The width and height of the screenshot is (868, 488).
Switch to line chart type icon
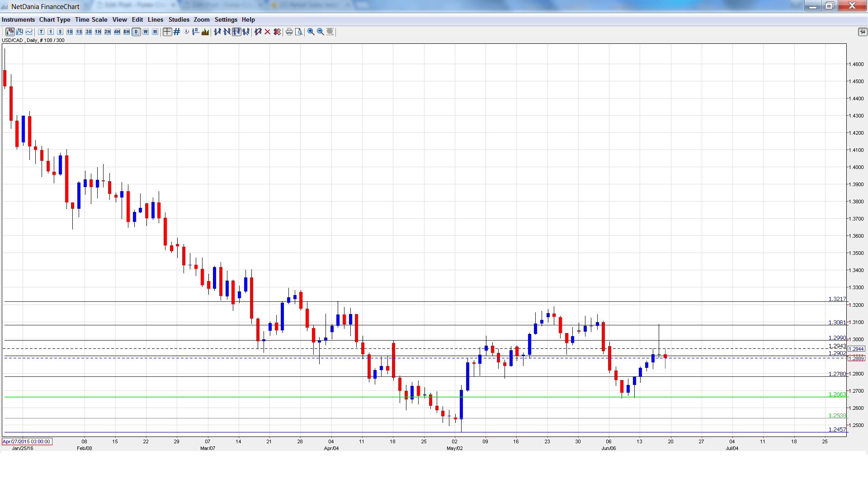click(x=29, y=32)
